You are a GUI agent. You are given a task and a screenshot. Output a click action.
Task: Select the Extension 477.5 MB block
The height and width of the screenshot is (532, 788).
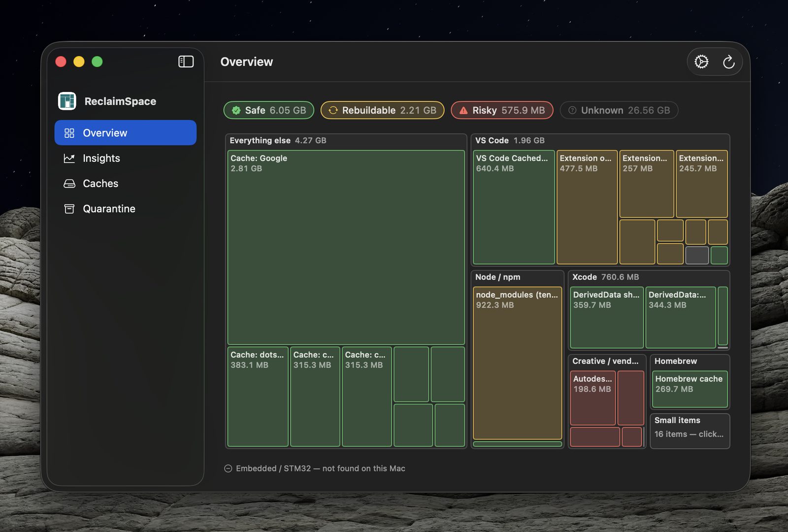click(587, 207)
